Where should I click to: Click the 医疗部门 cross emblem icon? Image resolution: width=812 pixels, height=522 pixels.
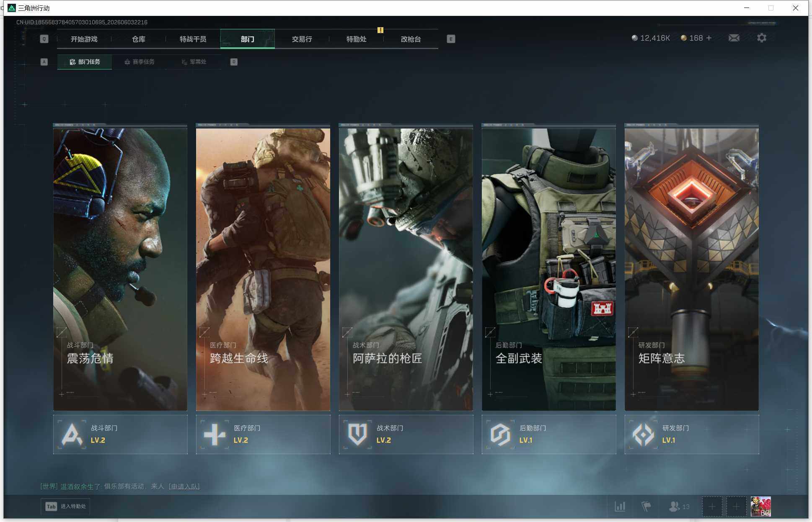[215, 435]
